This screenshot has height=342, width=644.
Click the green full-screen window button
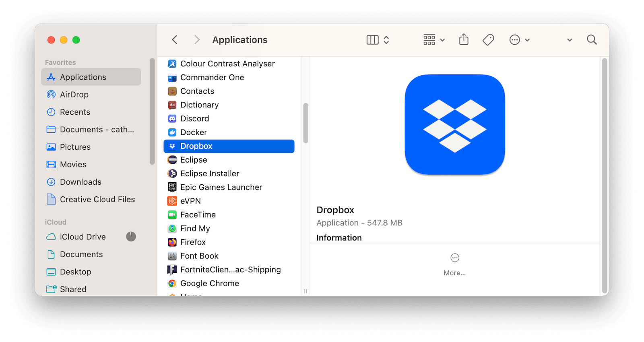coord(76,40)
